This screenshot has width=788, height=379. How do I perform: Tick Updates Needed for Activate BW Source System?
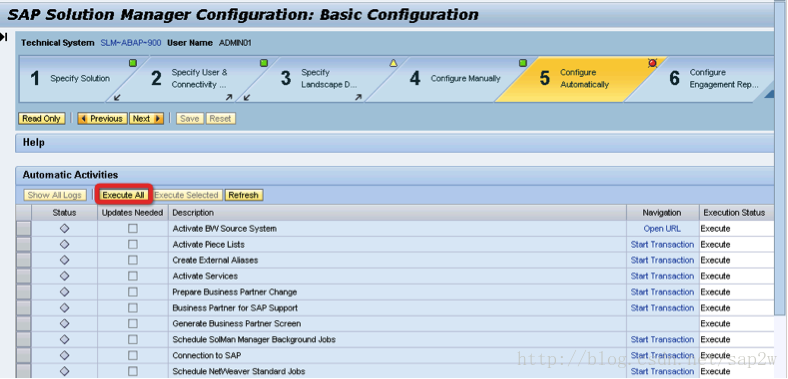tap(133, 229)
